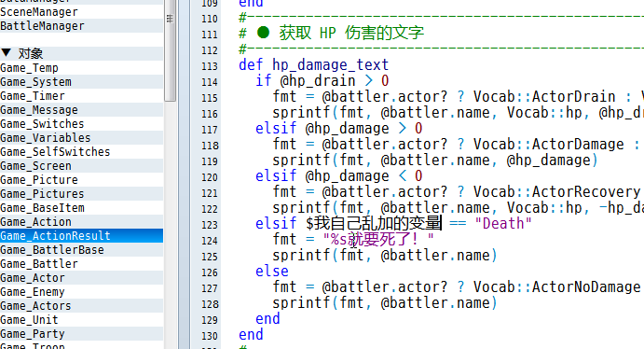Select Game_Switches script
644x349 pixels.
click(x=42, y=124)
